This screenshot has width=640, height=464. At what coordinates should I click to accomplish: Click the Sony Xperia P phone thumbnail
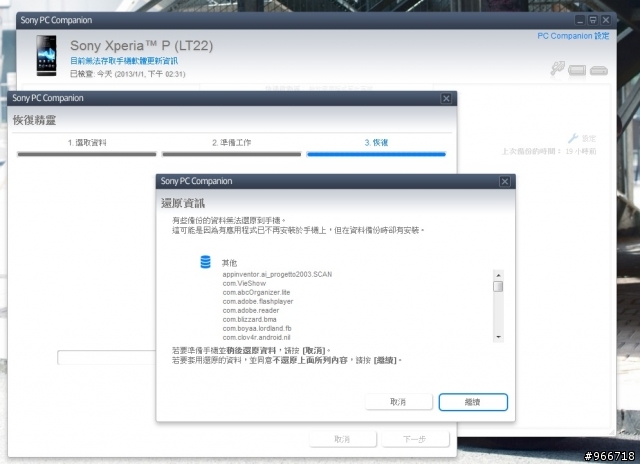46,56
